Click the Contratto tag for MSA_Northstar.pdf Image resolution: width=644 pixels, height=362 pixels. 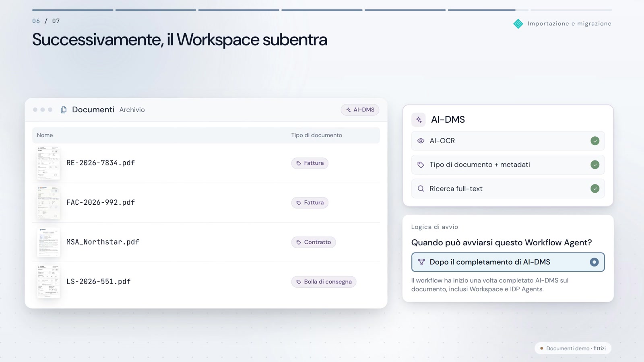pos(314,242)
